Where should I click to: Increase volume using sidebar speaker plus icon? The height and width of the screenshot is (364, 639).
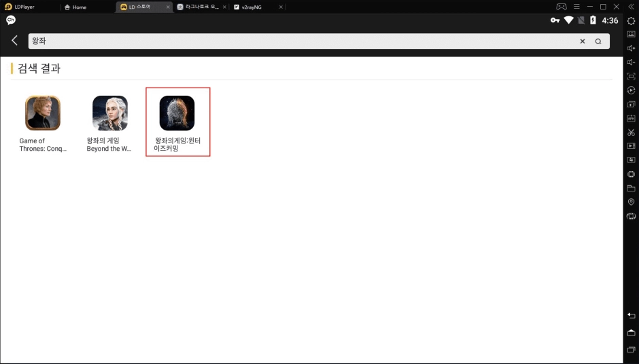[x=631, y=48]
